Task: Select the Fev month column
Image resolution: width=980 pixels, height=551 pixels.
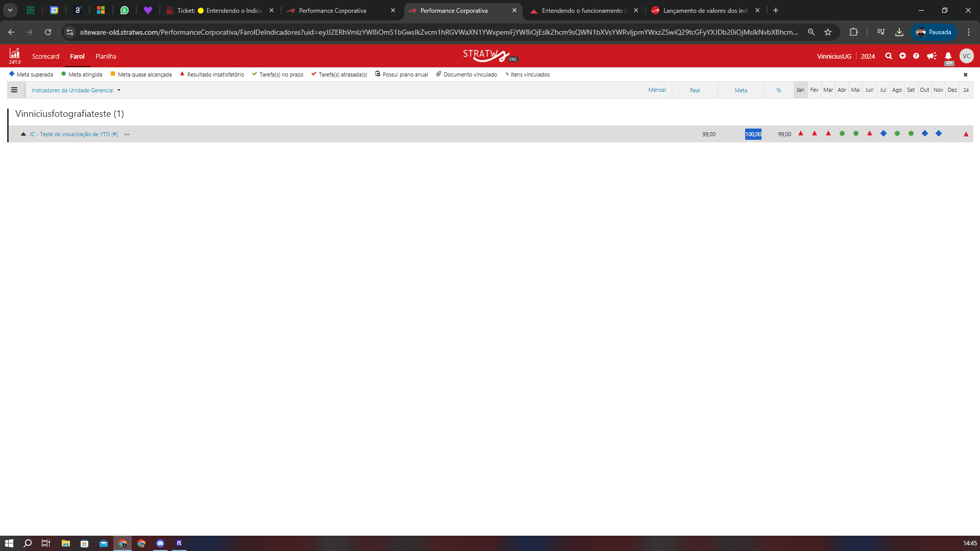Action: (814, 90)
